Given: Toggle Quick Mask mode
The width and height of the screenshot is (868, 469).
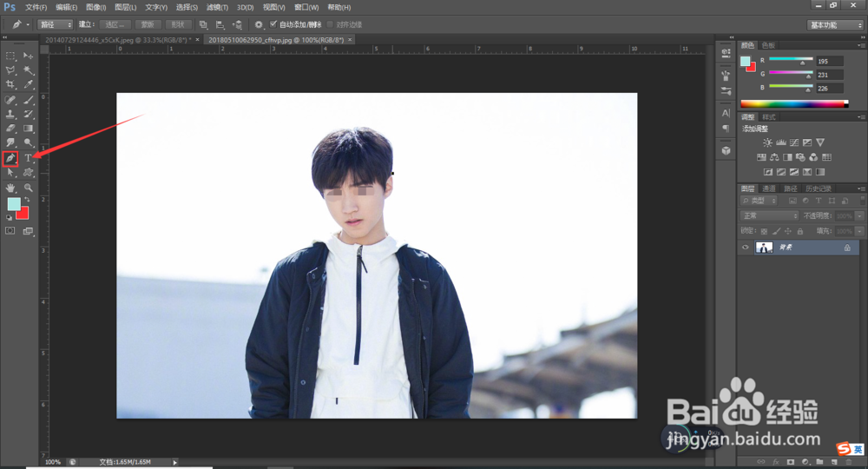Looking at the screenshot, I should (x=10, y=231).
